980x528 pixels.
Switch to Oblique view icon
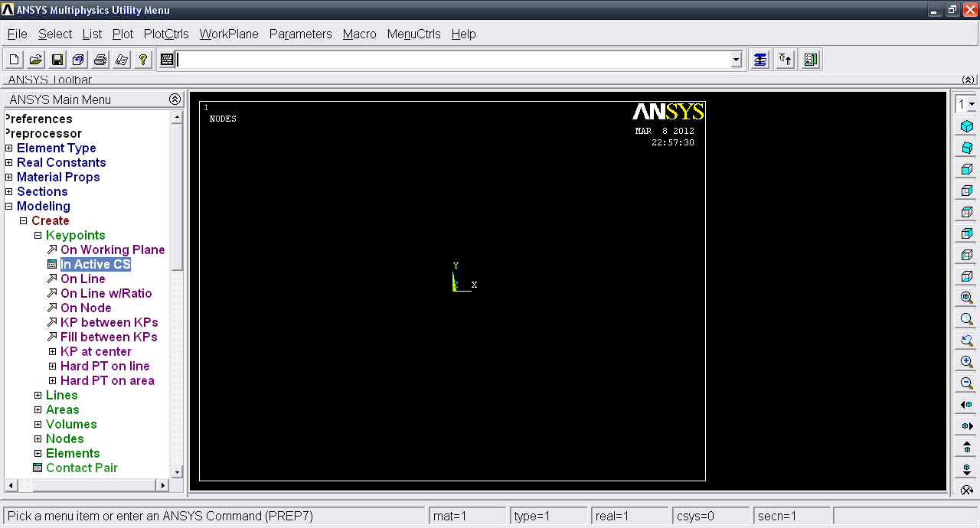(967, 148)
